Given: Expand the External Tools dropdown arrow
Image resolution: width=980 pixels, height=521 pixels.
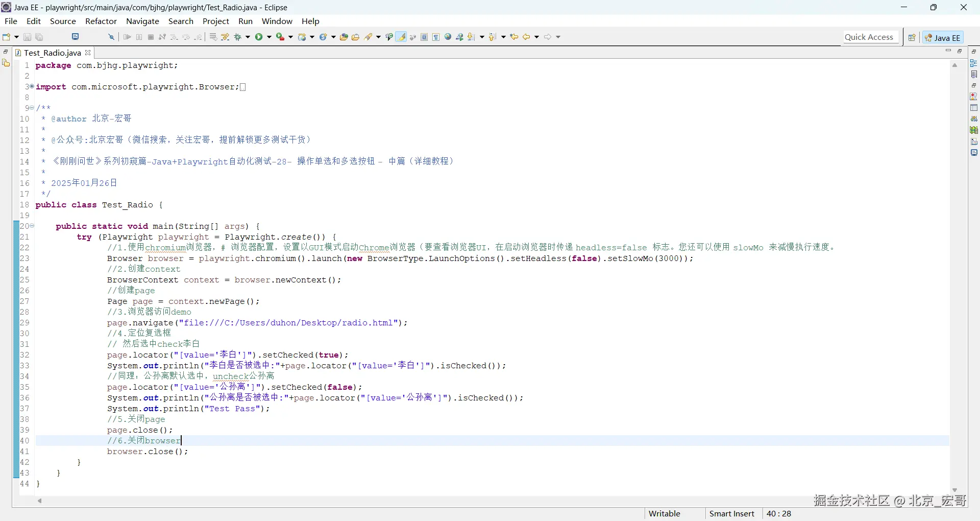Looking at the screenshot, I should (290, 37).
